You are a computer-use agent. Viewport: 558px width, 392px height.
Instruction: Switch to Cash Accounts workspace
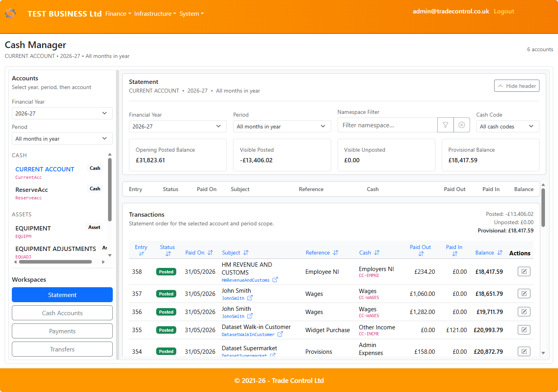coord(62,313)
